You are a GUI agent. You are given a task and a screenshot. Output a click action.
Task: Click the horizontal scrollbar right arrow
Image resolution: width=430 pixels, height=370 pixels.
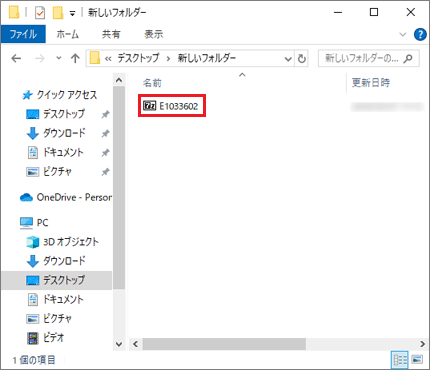(x=422, y=344)
